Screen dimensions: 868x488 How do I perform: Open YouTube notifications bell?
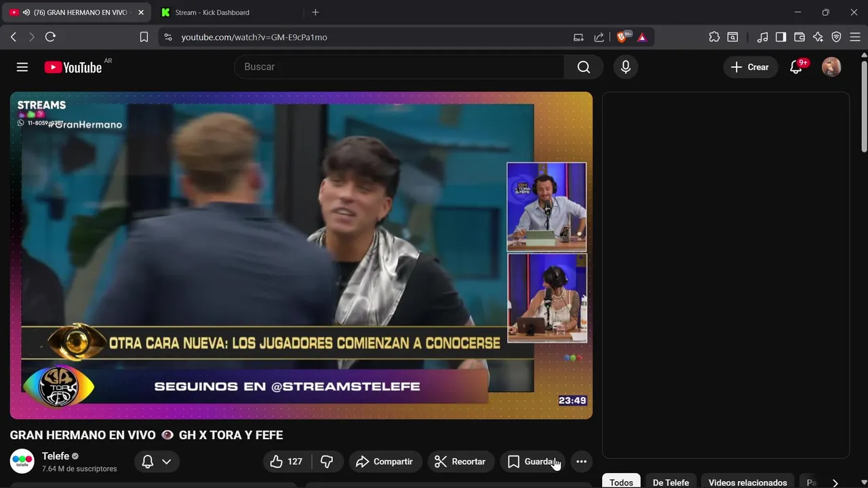click(796, 67)
